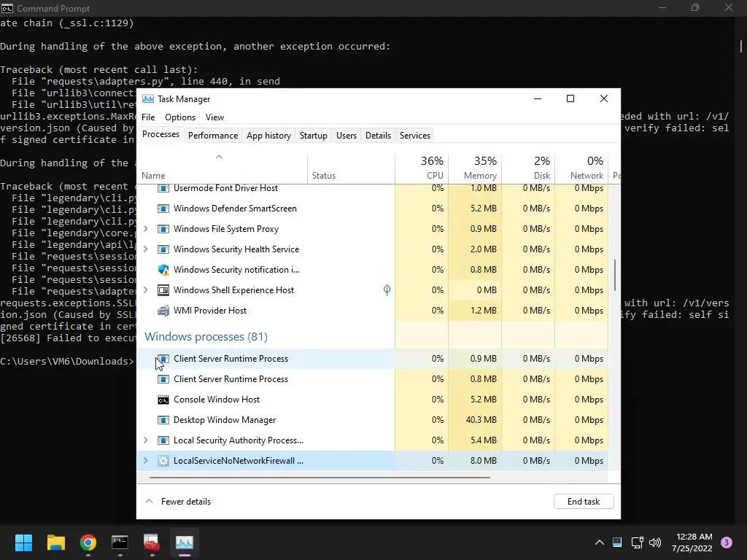Expand Windows Shell Experience Host group
The width and height of the screenshot is (747, 560).
pyautogui.click(x=146, y=290)
